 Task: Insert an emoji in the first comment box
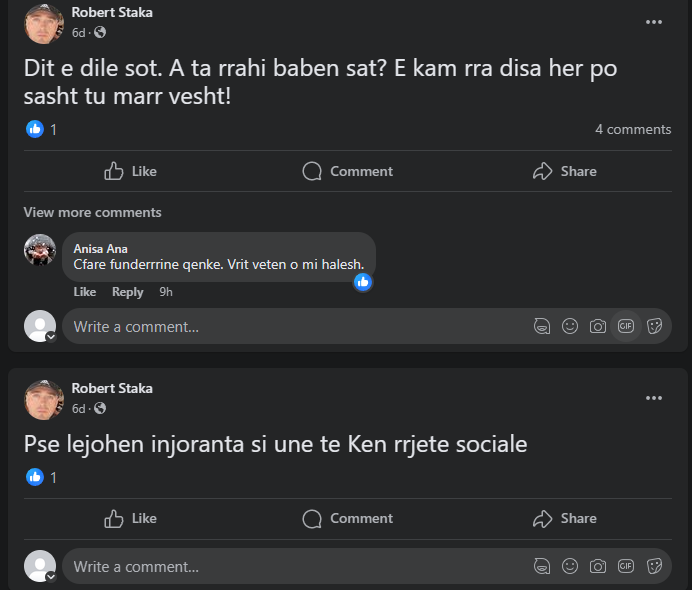click(x=570, y=326)
